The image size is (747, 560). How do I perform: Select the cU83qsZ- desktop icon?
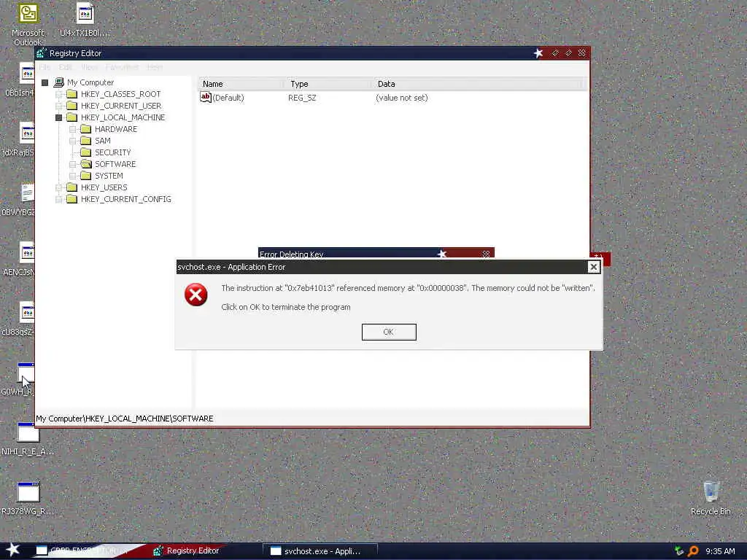(19, 319)
